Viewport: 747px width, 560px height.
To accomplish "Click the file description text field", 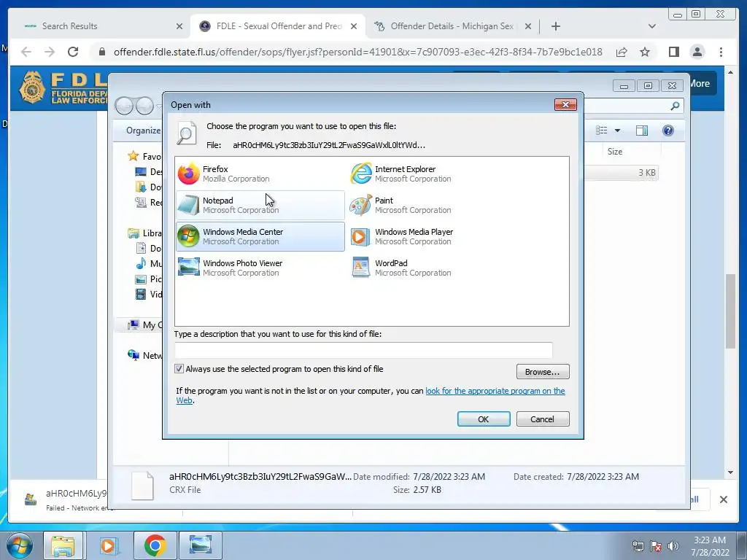I will click(x=363, y=351).
